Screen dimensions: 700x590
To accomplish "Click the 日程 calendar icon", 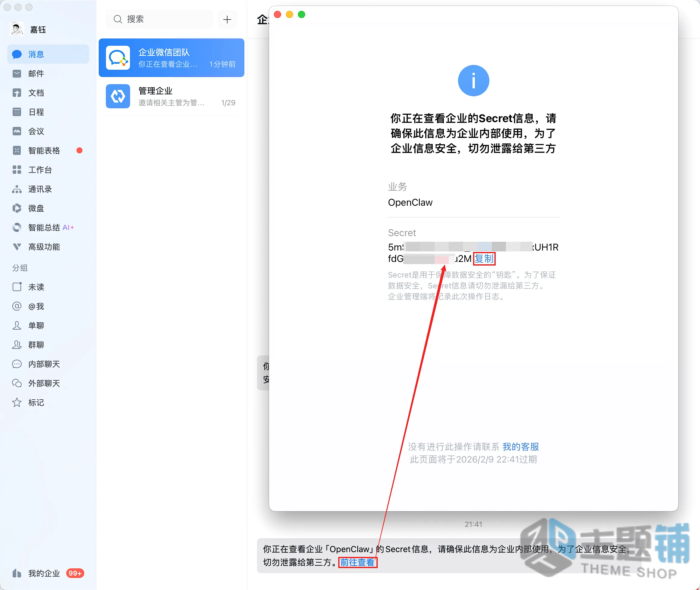I will (17, 112).
